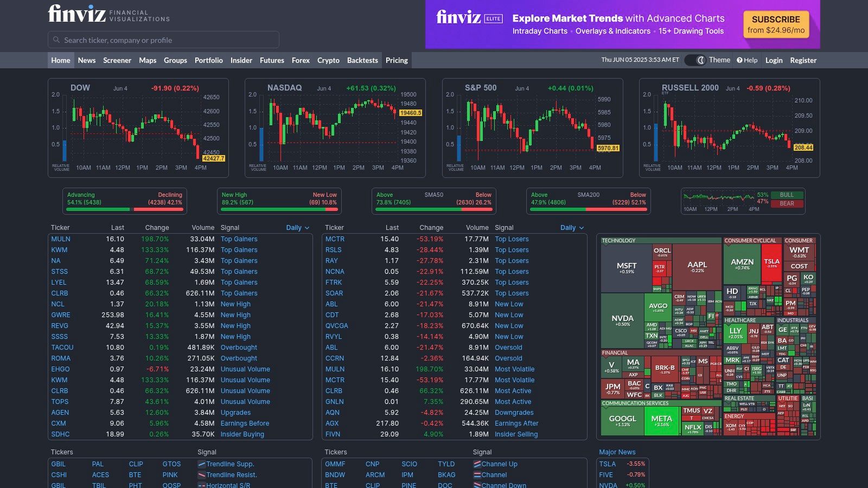Image resolution: width=868 pixels, height=488 pixels.
Task: Open the MULN ticker in gainers
Action: click(x=61, y=239)
